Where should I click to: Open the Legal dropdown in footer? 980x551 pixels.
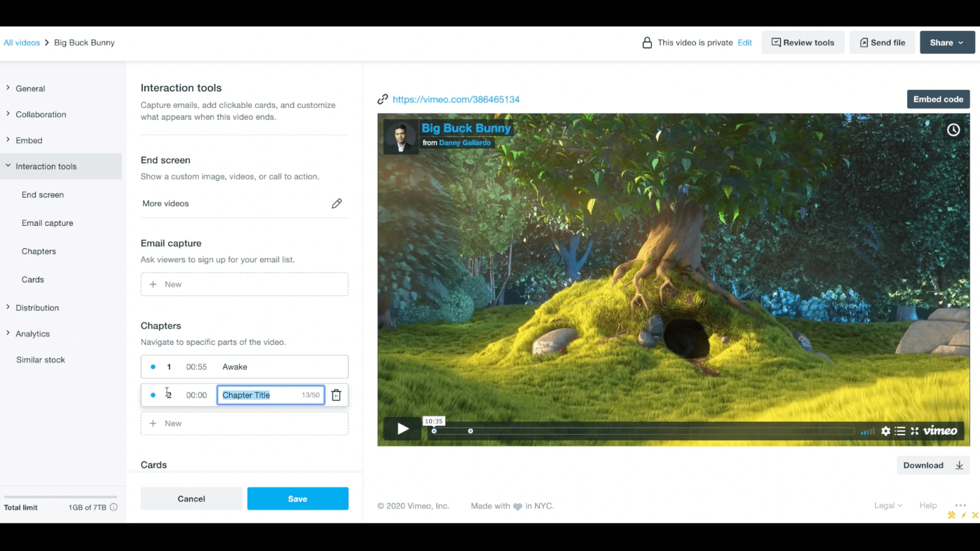(888, 505)
